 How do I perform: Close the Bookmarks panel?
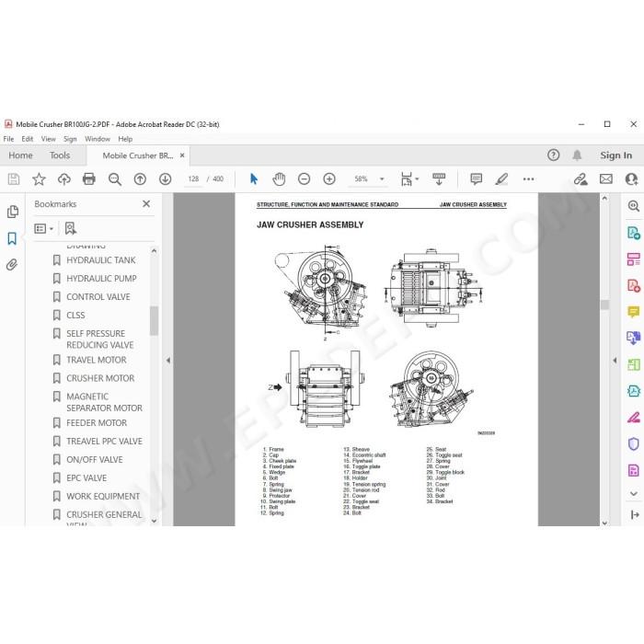pos(146,203)
